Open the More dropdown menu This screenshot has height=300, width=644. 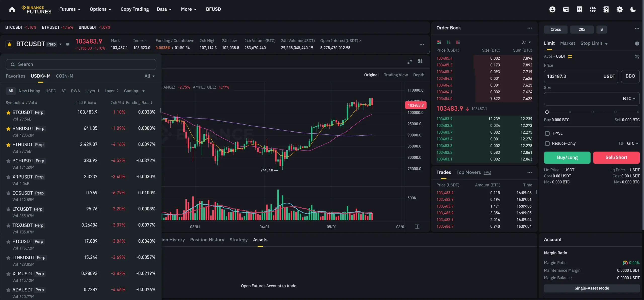[x=189, y=9]
